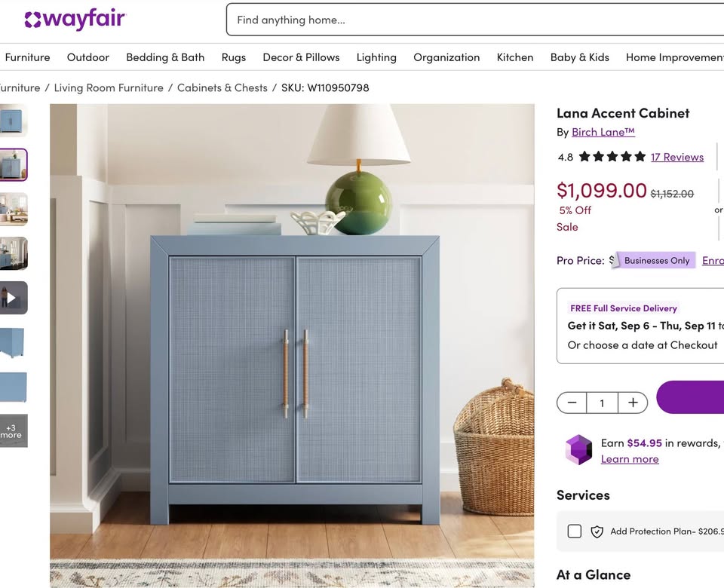Open the Birch Lane brand link

pyautogui.click(x=603, y=132)
